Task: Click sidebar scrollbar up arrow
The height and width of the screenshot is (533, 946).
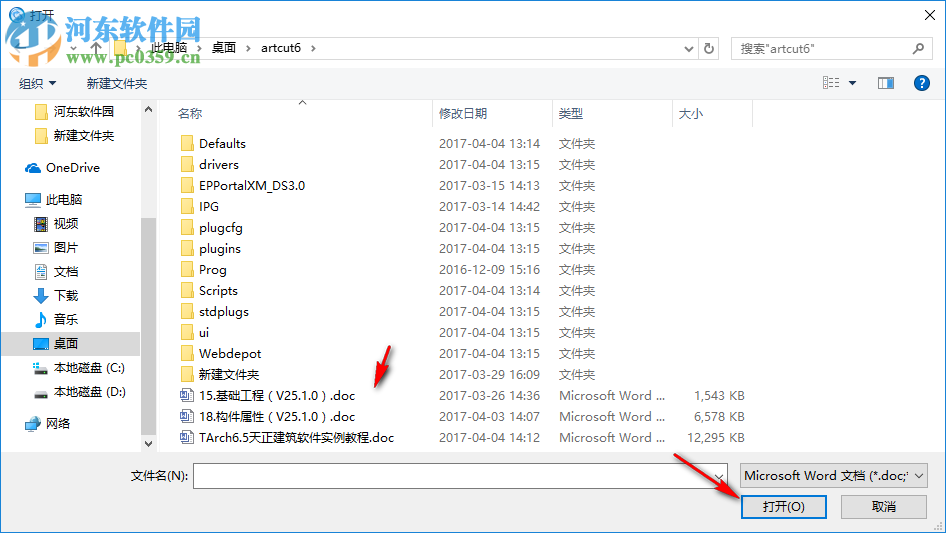Action: pyautogui.click(x=148, y=109)
